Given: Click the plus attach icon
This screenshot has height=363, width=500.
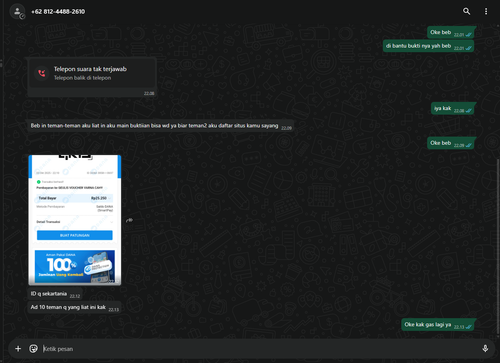Looking at the screenshot, I should coord(18,349).
